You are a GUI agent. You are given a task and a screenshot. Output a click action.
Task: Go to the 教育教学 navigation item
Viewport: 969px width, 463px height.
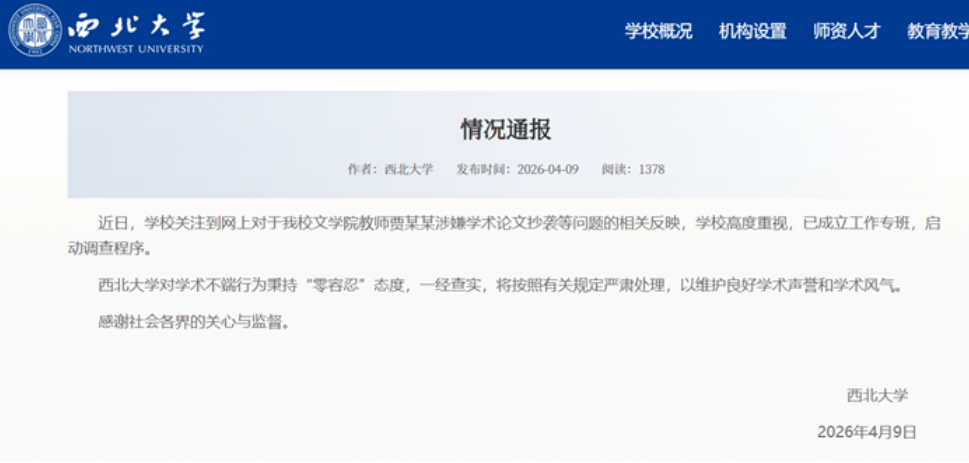[937, 31]
